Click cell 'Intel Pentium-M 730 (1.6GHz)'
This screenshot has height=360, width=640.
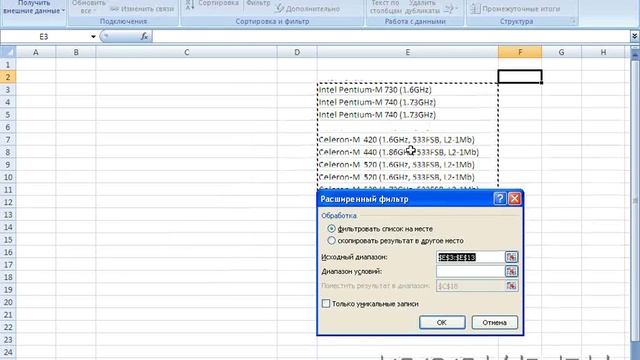[407, 89]
